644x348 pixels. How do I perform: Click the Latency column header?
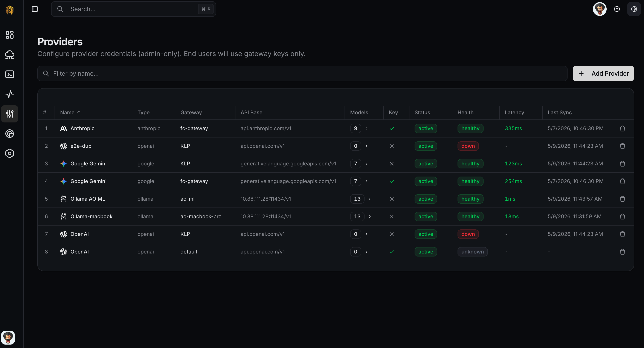click(514, 113)
